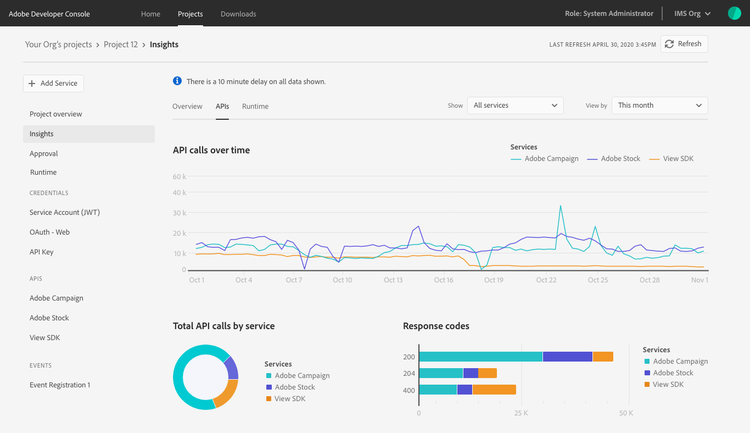Click the "LAST REFRESH APRIL 30, 2020 3:45PM" text

point(603,44)
